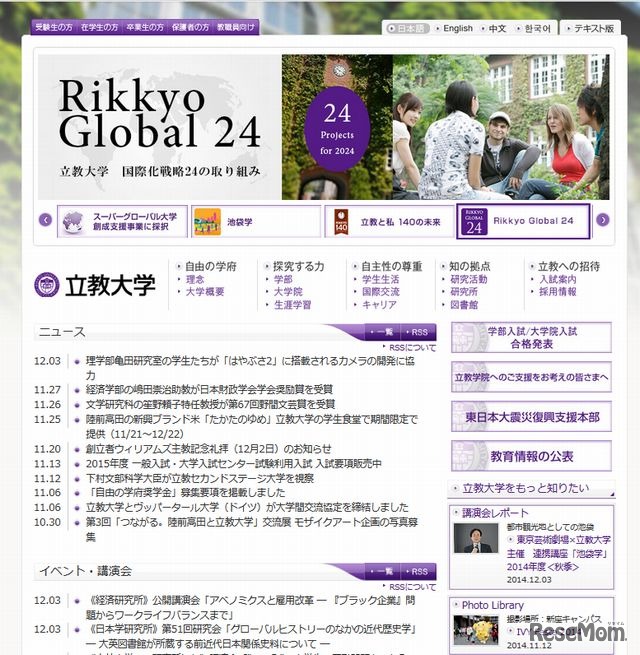Click the RSS button in イベント・講演会 header
The height and width of the screenshot is (655, 640).
(x=419, y=571)
